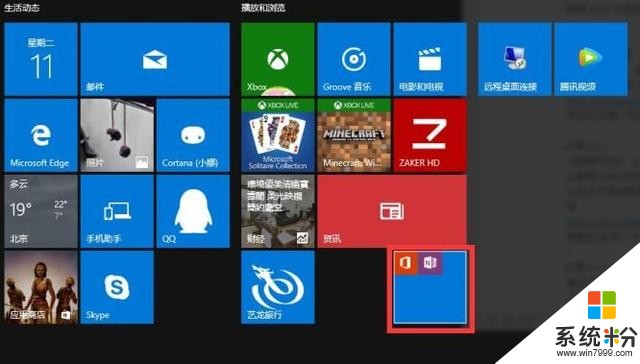Open 腾讯视频 video tile
The width and height of the screenshot is (640, 364).
point(591,59)
